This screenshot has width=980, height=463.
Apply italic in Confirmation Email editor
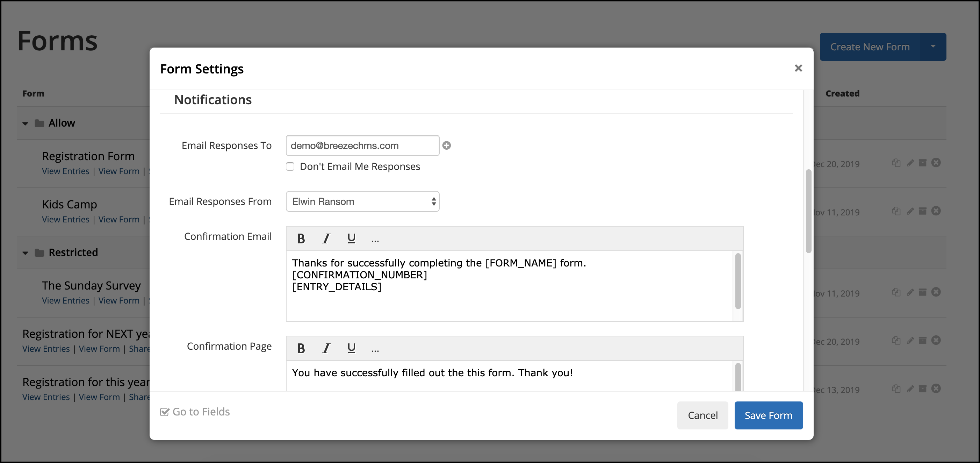pos(326,239)
